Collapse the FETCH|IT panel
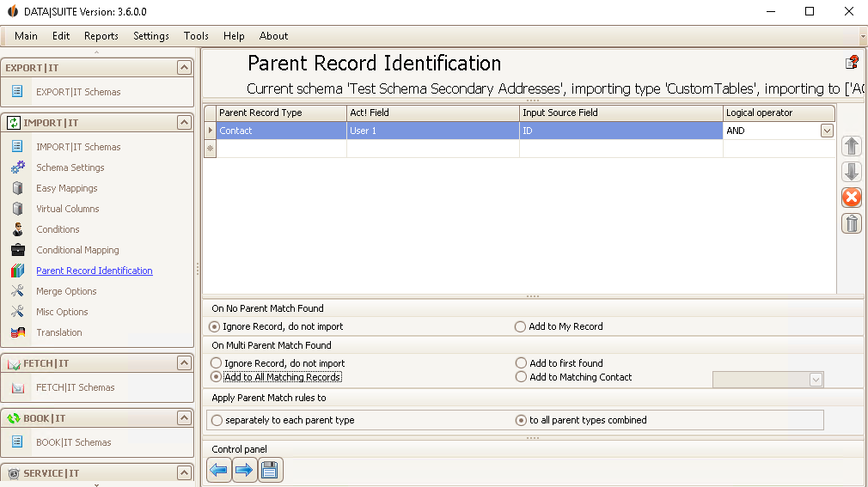This screenshot has width=868, height=487. click(x=184, y=363)
